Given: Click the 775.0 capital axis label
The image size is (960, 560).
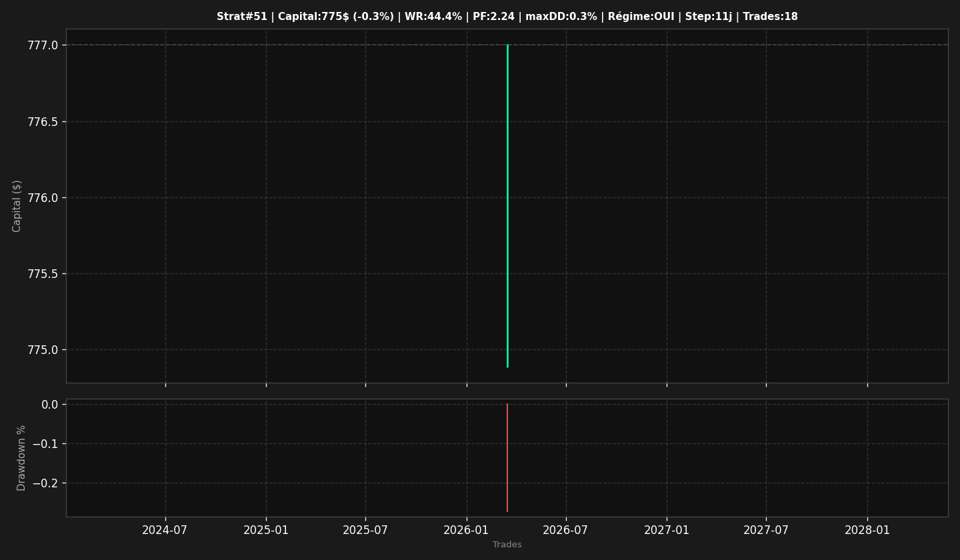Looking at the screenshot, I should tap(43, 350).
